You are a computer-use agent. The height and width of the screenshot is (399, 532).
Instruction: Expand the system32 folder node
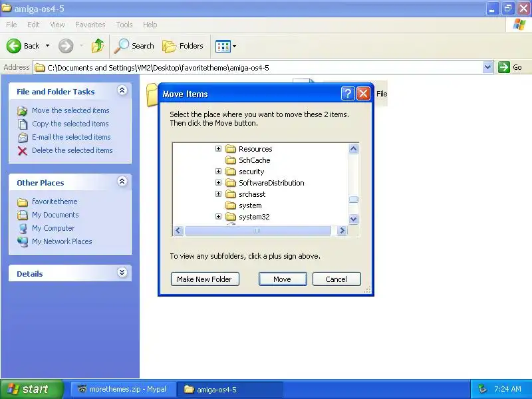click(219, 217)
